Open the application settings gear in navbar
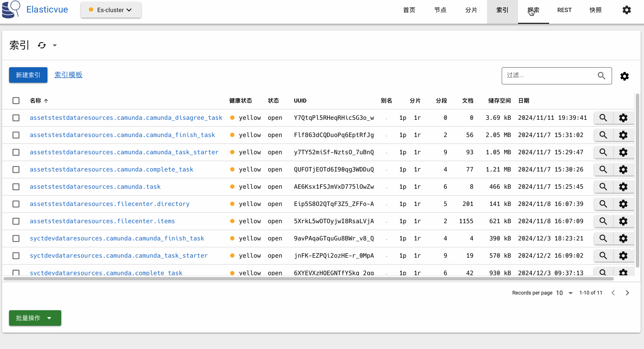The image size is (644, 349). tap(626, 9)
